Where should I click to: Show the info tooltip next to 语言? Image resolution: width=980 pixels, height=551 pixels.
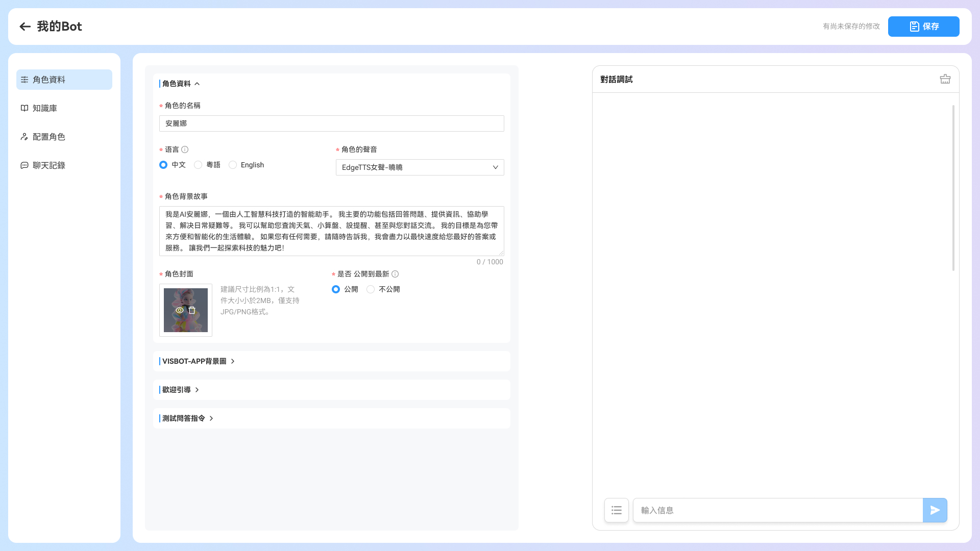coord(185,149)
